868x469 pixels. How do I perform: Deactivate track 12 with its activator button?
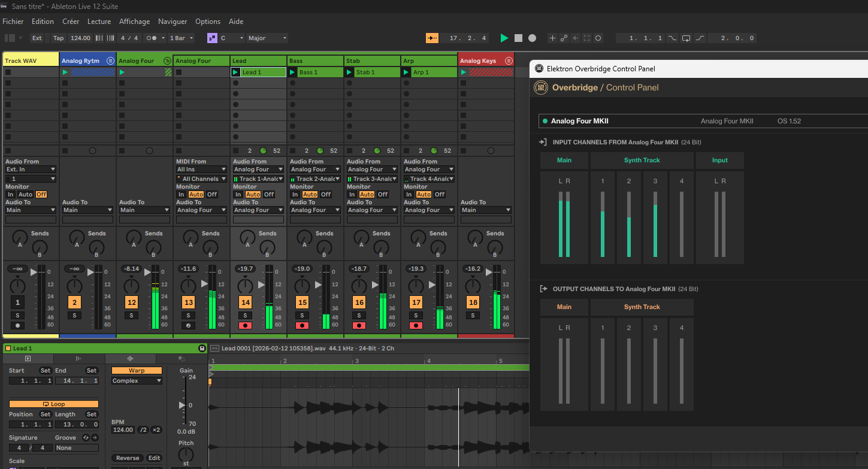pos(131,302)
